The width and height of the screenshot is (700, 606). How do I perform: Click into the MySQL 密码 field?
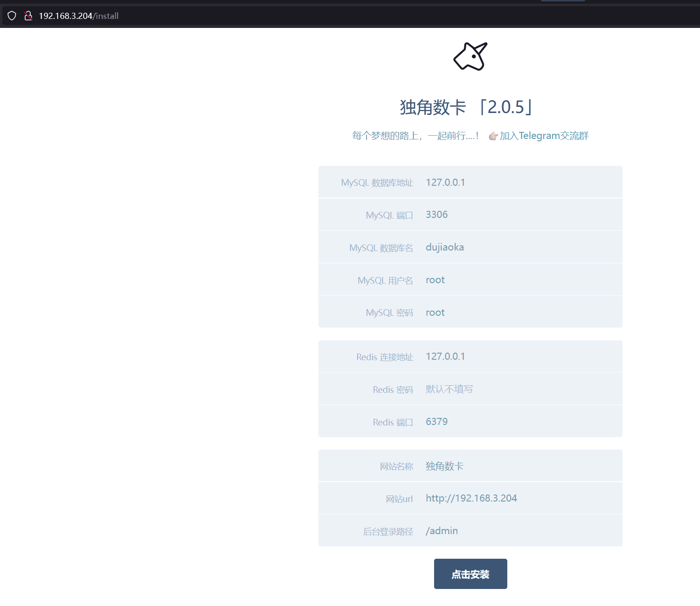tap(520, 312)
